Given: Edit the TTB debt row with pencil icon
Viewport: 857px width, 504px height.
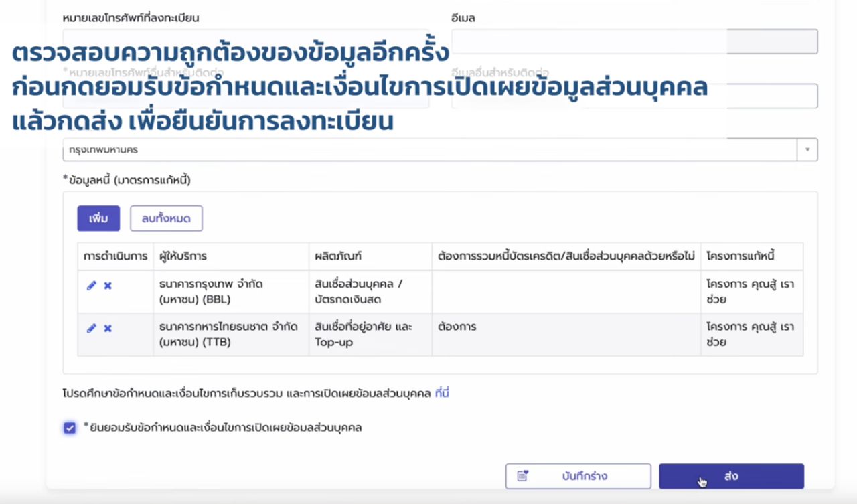Looking at the screenshot, I should click(92, 328).
